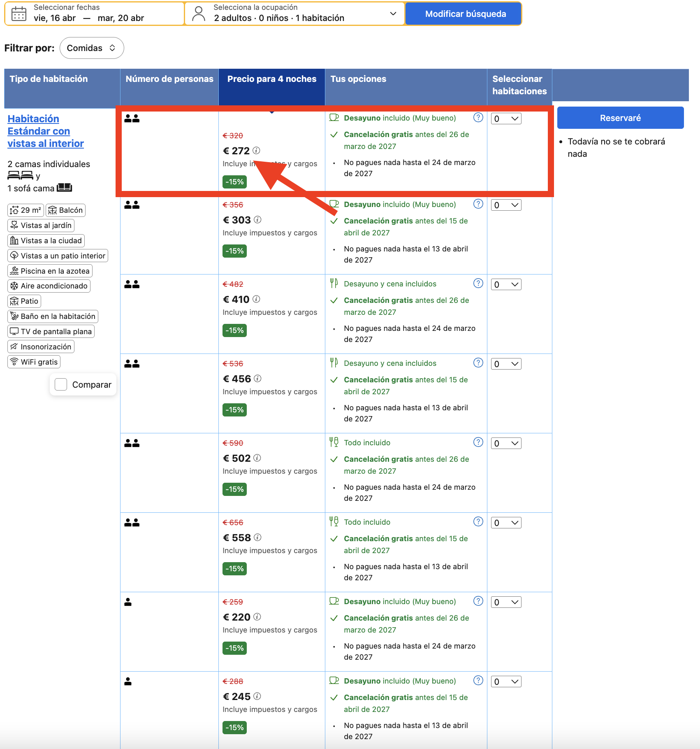Click the -15% badge under € 502

point(234,489)
